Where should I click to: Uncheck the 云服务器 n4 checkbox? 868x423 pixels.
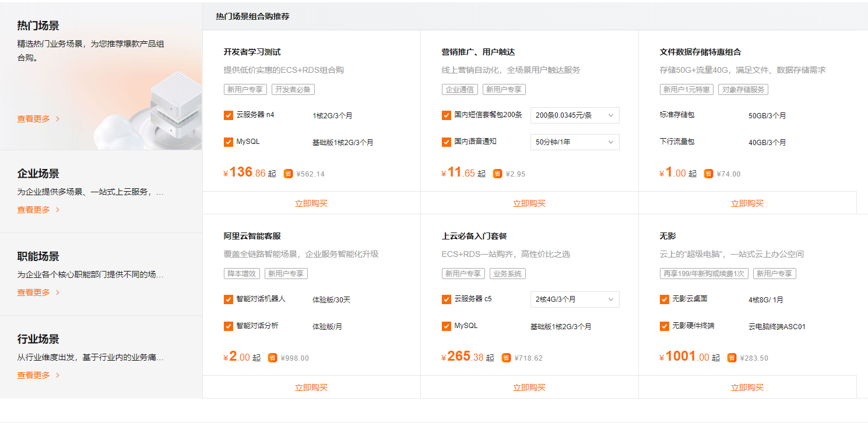[229, 115]
